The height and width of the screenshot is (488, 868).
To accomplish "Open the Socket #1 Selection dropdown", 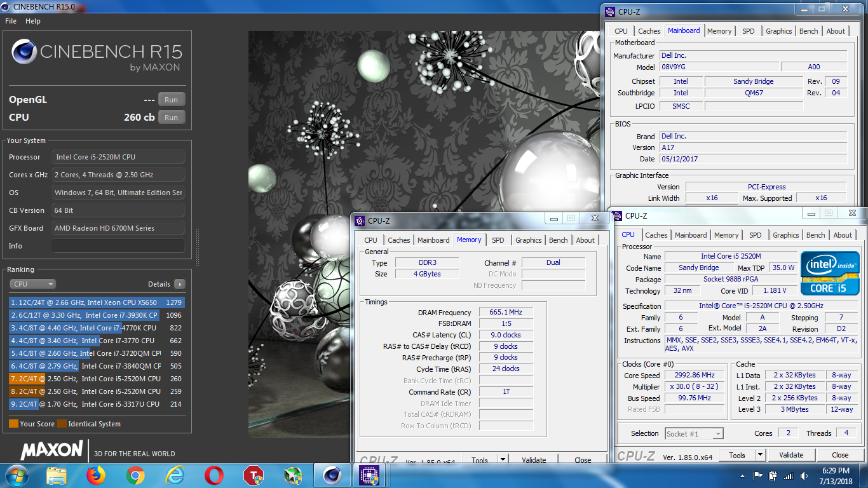I will [x=694, y=433].
